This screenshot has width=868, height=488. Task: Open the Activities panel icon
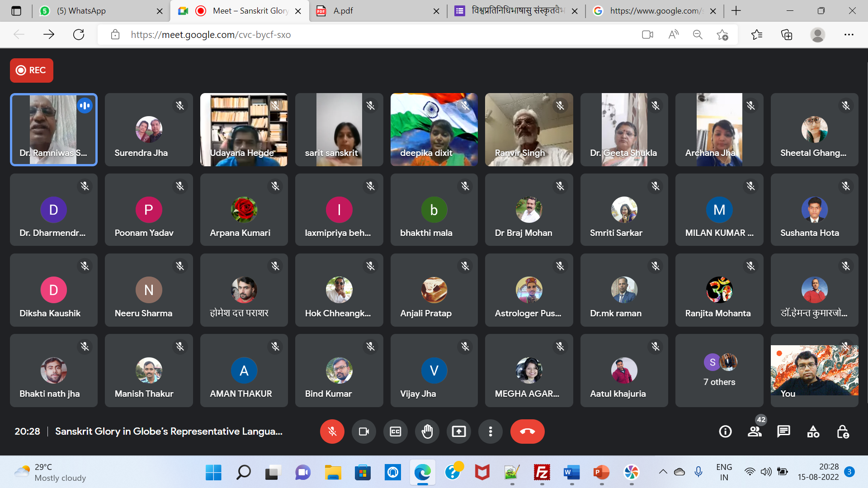click(813, 432)
